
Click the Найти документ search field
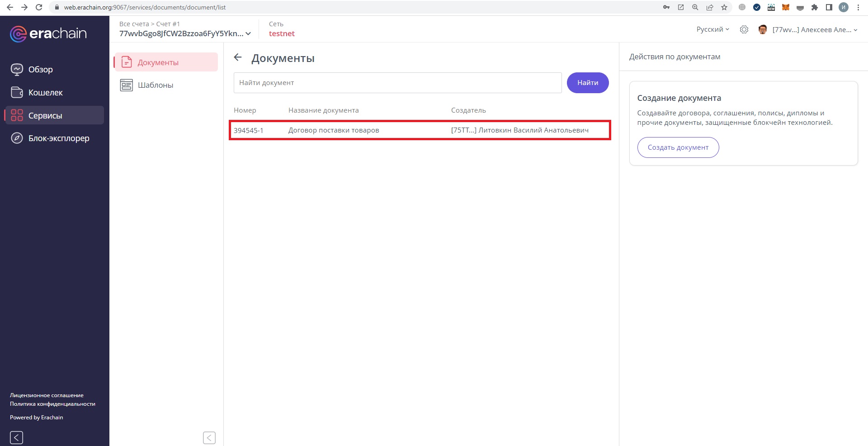pos(397,83)
